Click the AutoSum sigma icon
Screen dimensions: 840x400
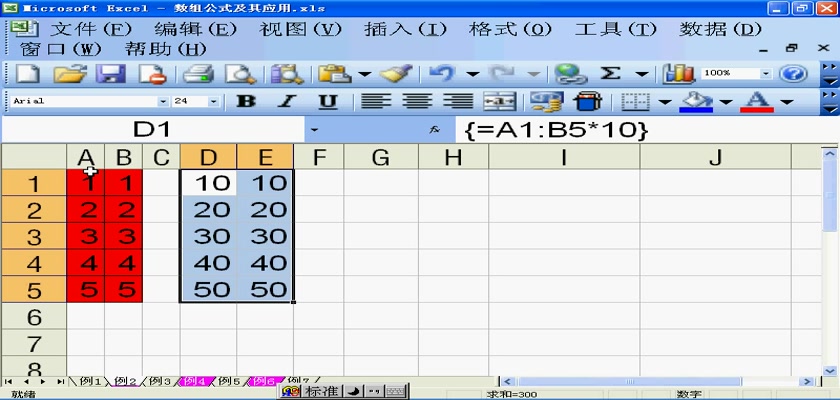609,74
